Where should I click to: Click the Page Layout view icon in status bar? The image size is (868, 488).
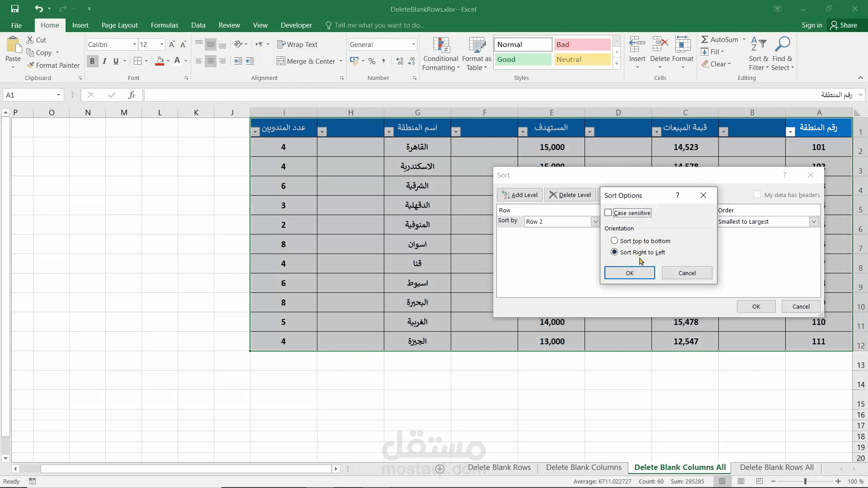(x=741, y=481)
